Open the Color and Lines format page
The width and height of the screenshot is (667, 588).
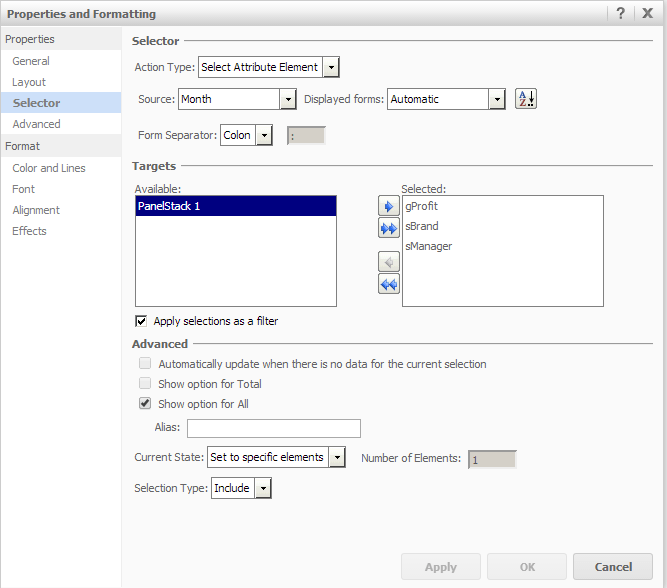click(49, 168)
